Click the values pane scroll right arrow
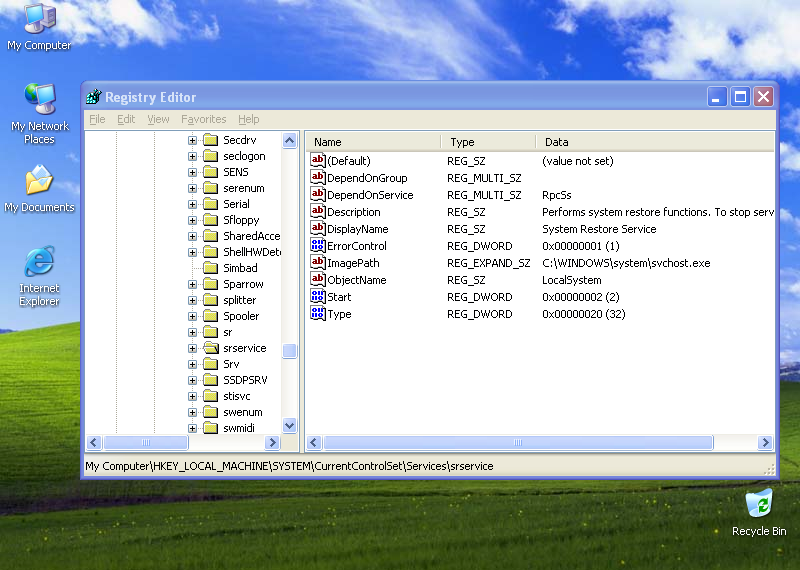This screenshot has width=800, height=570. coord(765,442)
